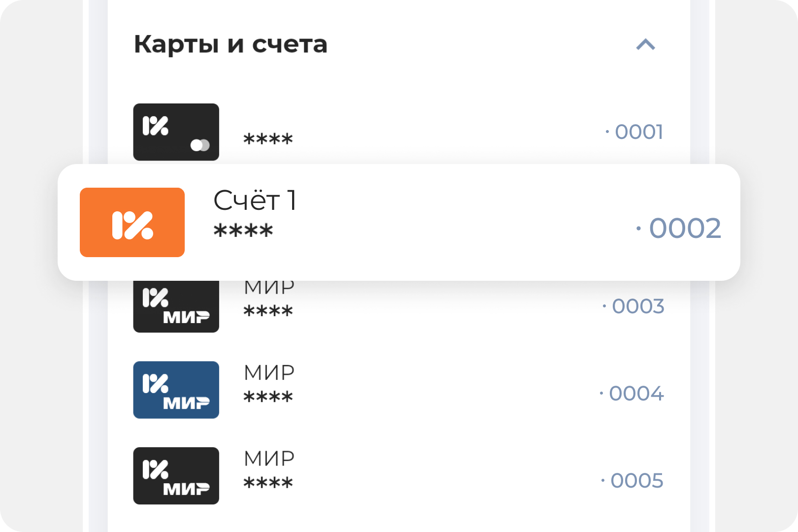Open the black Mastercard card thumbnail

[x=176, y=132]
